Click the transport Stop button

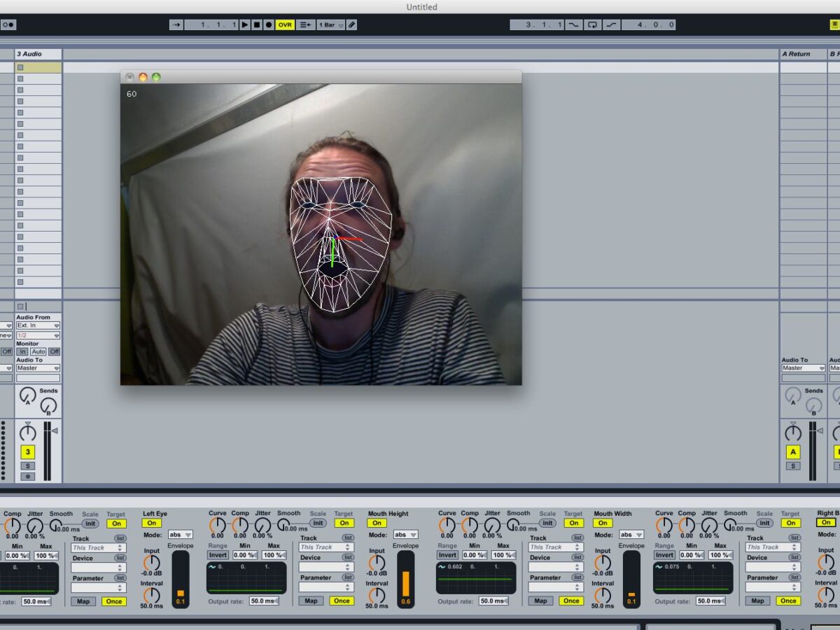pos(257,24)
